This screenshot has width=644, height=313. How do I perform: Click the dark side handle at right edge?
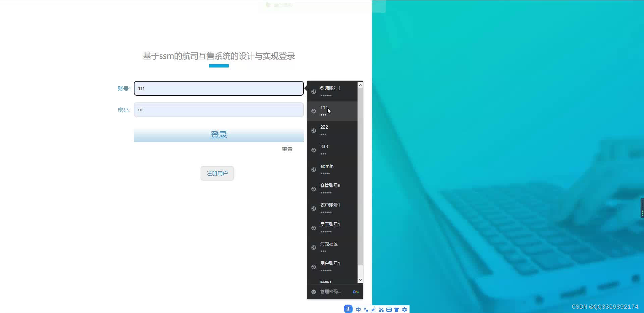[x=642, y=208]
